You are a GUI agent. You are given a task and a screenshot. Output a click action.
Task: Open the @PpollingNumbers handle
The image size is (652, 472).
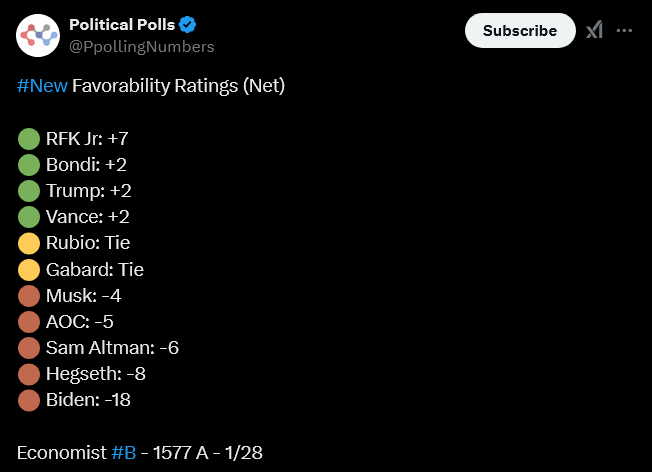(141, 47)
